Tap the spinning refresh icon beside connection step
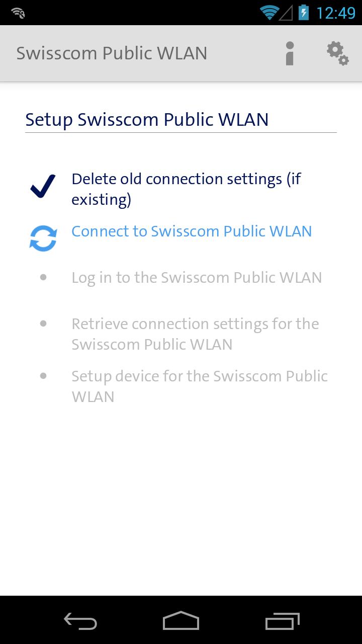362x644 pixels. [43, 236]
